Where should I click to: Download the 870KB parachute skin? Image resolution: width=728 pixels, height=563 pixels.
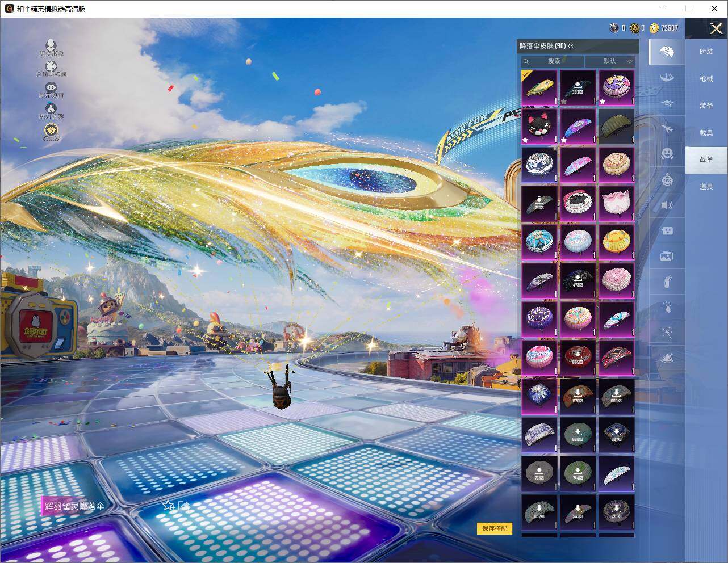(x=578, y=396)
